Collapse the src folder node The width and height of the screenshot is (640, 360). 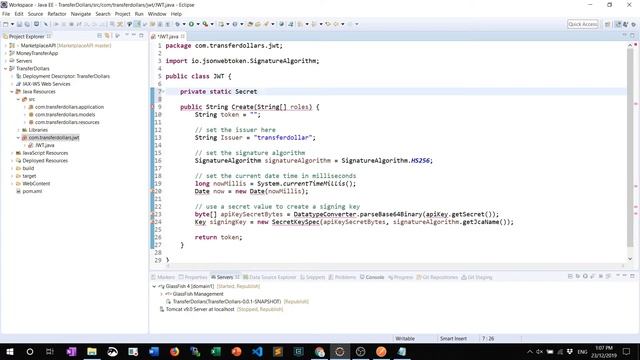coord(18,99)
